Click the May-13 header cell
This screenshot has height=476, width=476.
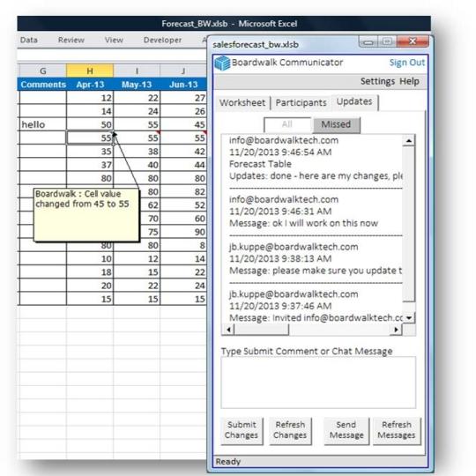(x=137, y=85)
